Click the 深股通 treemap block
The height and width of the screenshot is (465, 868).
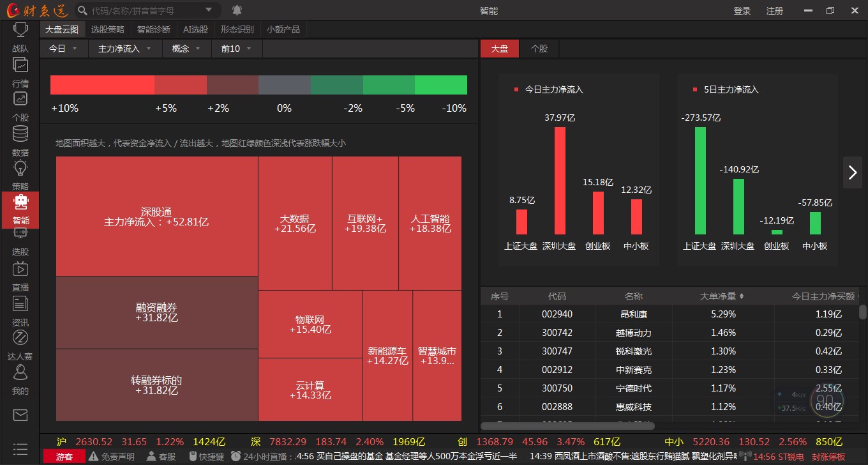coord(156,217)
